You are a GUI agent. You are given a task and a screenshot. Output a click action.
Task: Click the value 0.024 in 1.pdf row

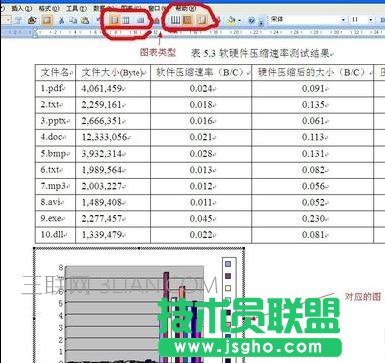[201, 89]
